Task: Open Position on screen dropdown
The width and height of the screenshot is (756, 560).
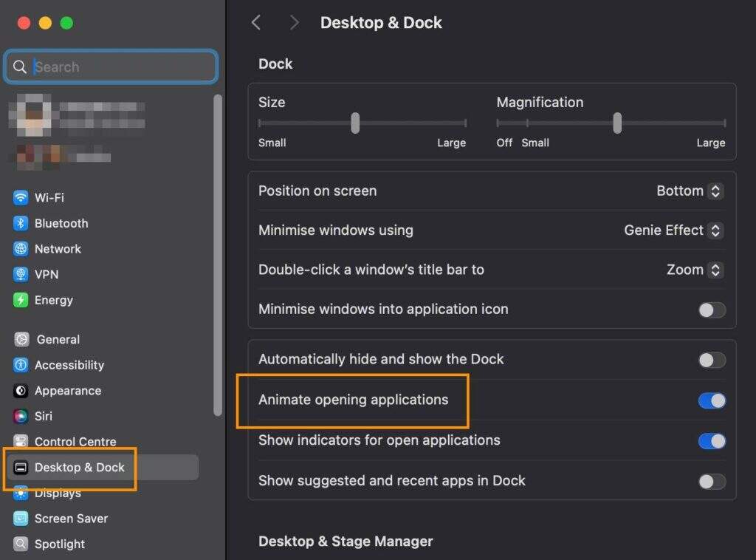Action: point(690,191)
